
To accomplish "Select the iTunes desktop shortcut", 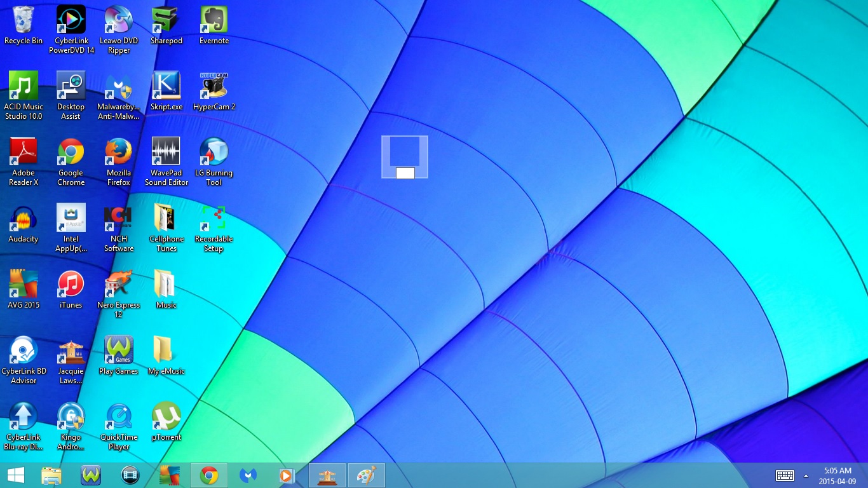I will point(71,290).
